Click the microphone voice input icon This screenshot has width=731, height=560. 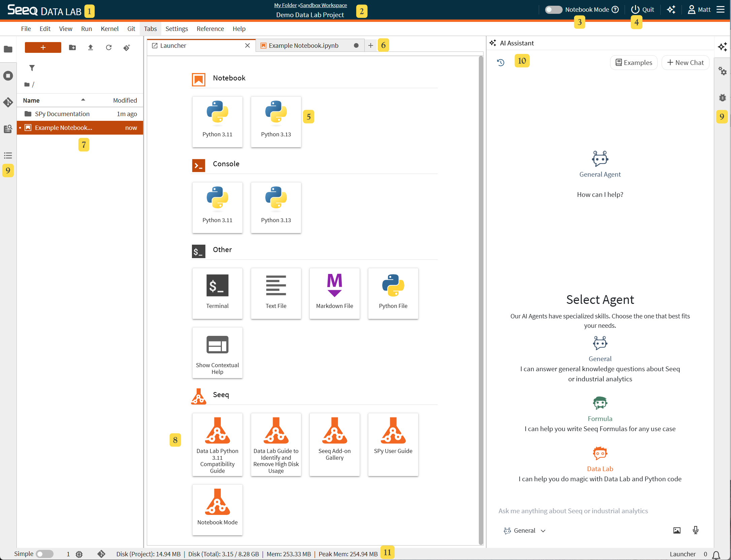[x=695, y=530]
